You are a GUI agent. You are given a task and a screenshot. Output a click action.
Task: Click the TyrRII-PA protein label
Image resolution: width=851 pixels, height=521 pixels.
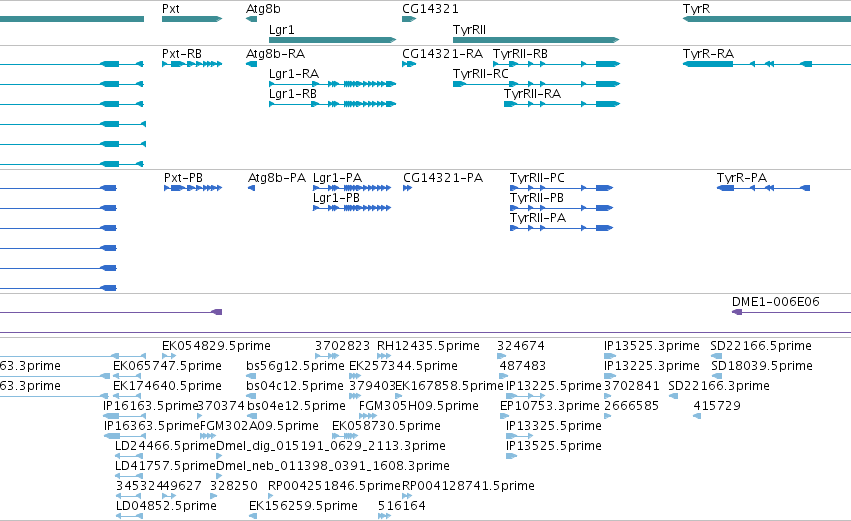tap(537, 218)
